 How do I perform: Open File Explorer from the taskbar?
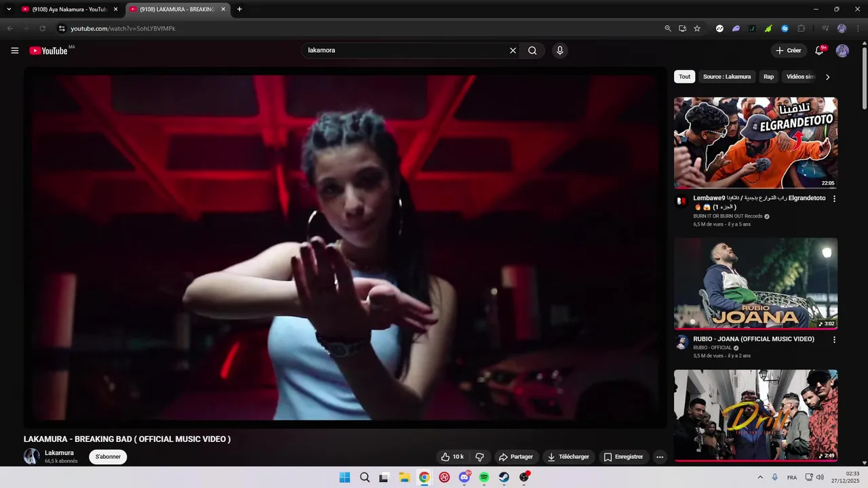404,477
